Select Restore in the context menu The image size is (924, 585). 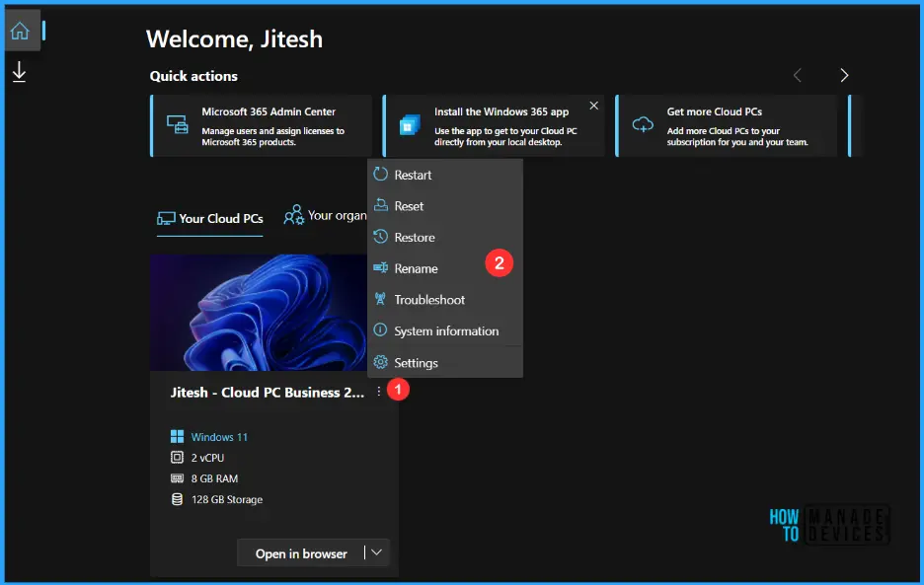(x=445, y=238)
